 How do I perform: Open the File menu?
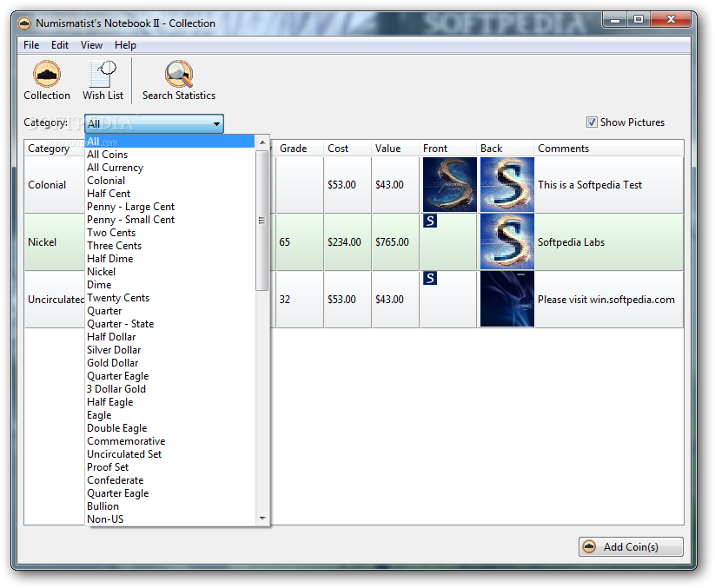31,45
